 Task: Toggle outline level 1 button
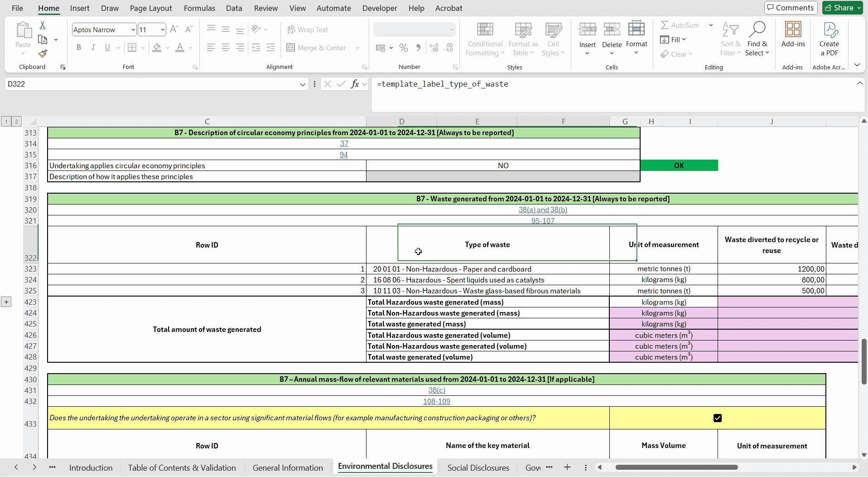6,121
